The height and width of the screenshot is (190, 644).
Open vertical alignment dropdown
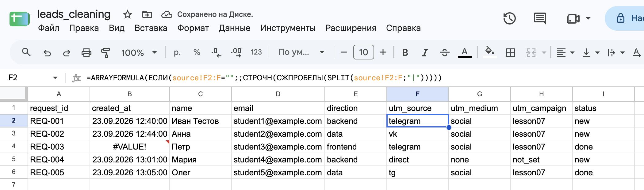(x=591, y=53)
